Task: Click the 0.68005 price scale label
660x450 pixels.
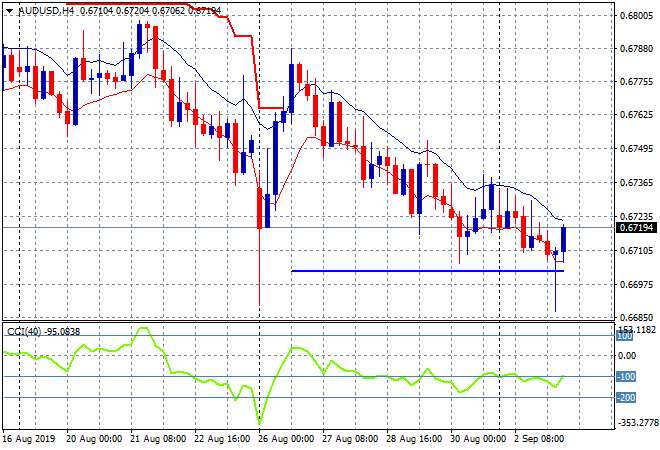Action: pyautogui.click(x=636, y=16)
